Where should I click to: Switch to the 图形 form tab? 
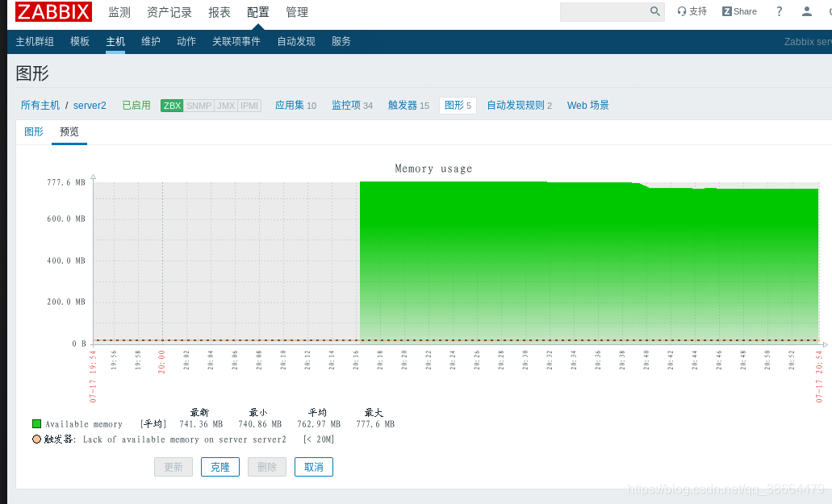click(34, 131)
